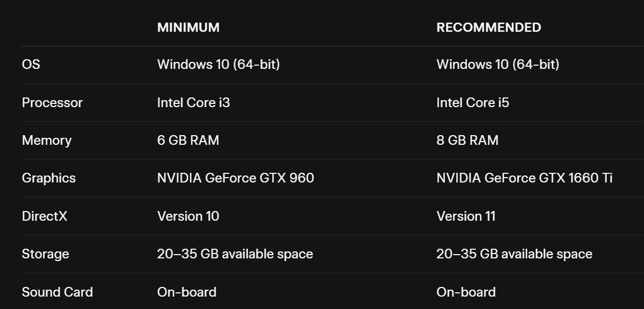Screen dimensions: 644x309
Task: Select the OS row label
Action: point(31,65)
